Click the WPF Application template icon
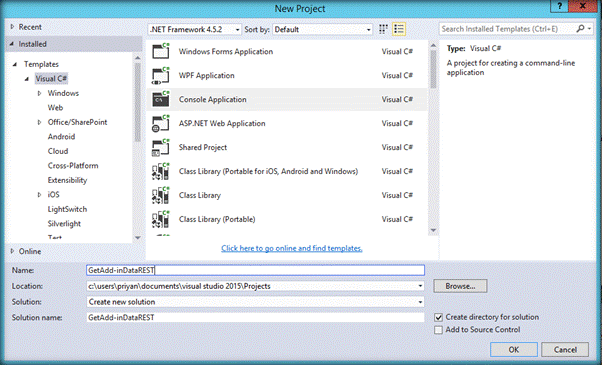This screenshot has height=365, width=602. 161,76
